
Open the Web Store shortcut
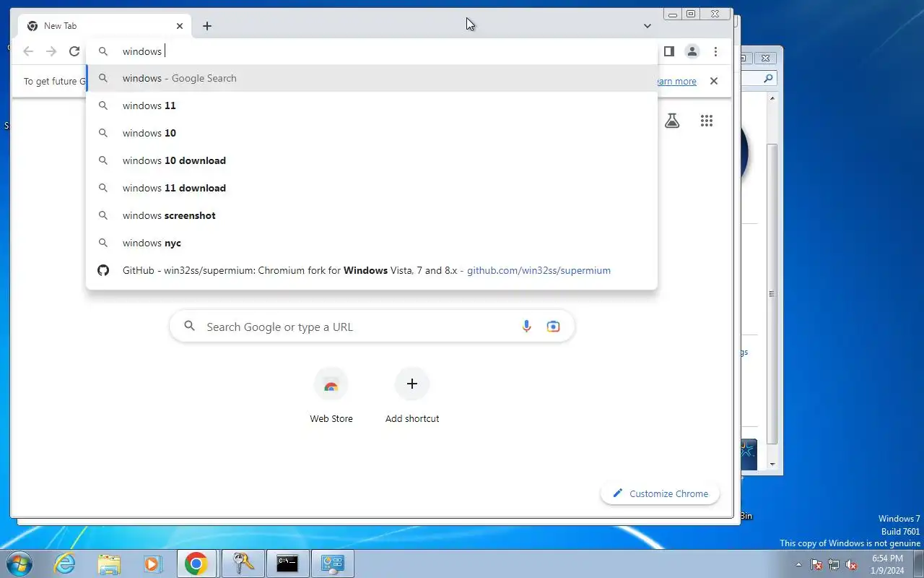[331, 397]
